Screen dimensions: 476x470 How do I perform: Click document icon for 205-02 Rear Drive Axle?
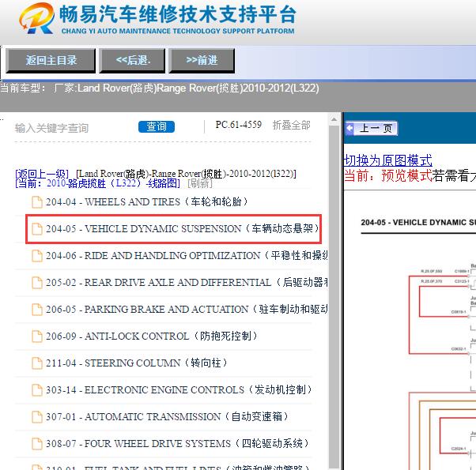37,283
